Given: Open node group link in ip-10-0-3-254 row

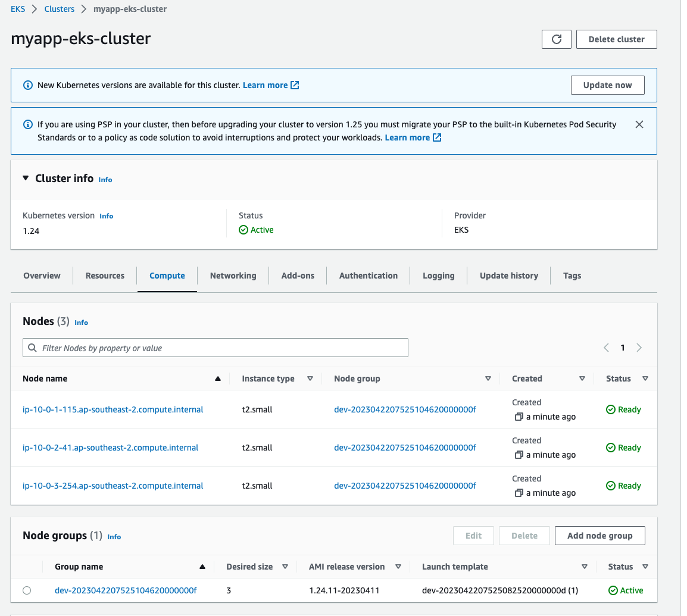Looking at the screenshot, I should coord(405,486).
